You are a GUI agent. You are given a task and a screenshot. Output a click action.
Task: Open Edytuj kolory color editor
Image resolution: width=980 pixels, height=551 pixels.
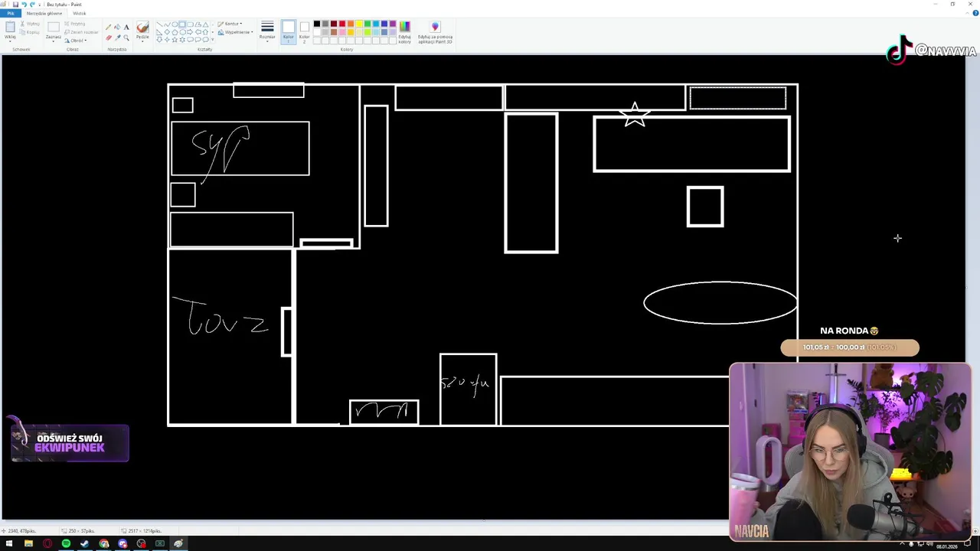[404, 34]
